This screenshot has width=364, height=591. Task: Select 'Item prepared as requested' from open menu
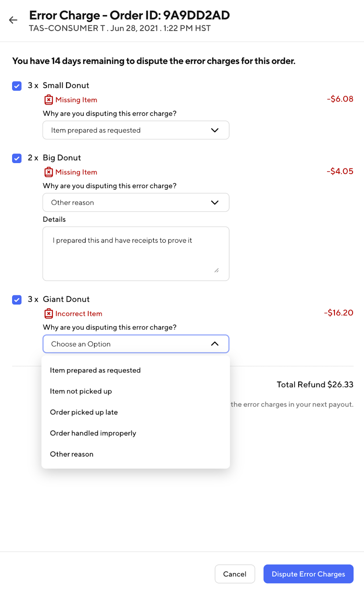pyautogui.click(x=95, y=370)
